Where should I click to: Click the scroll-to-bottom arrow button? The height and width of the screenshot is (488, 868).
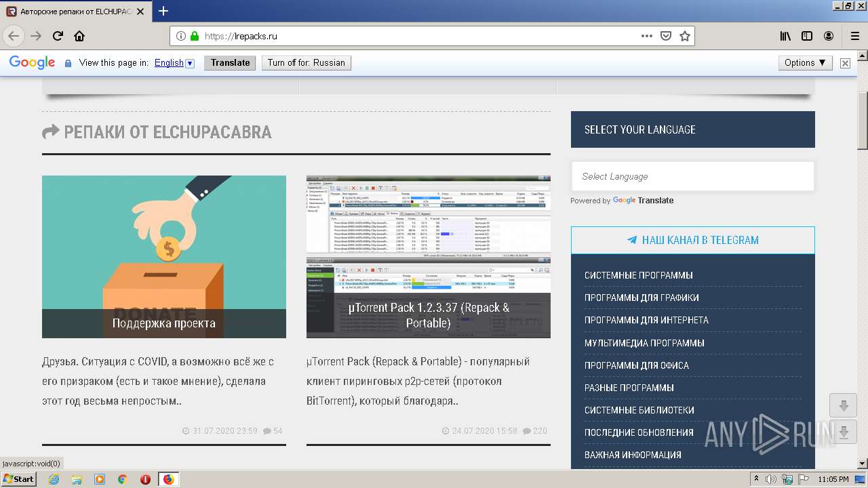click(x=844, y=432)
